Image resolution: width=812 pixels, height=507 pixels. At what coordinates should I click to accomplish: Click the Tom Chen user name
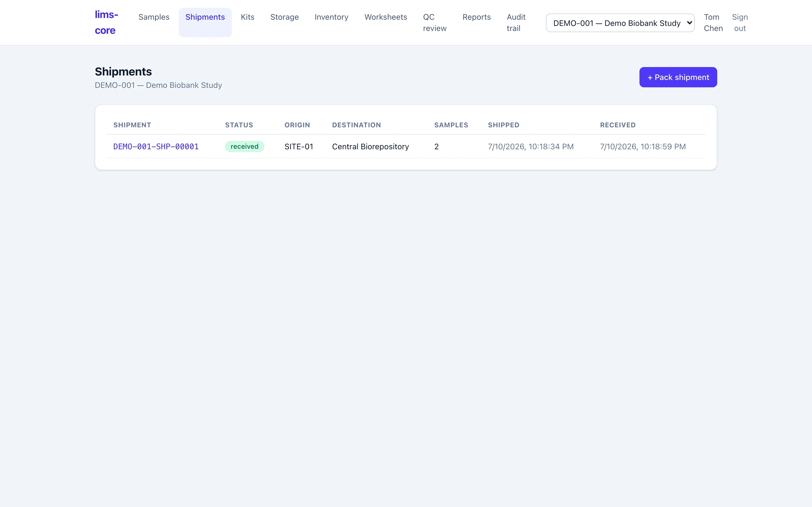pyautogui.click(x=713, y=23)
